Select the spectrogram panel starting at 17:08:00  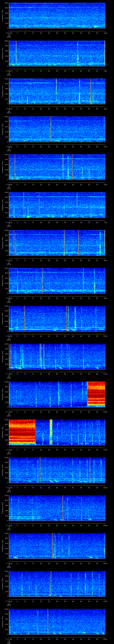57,281
